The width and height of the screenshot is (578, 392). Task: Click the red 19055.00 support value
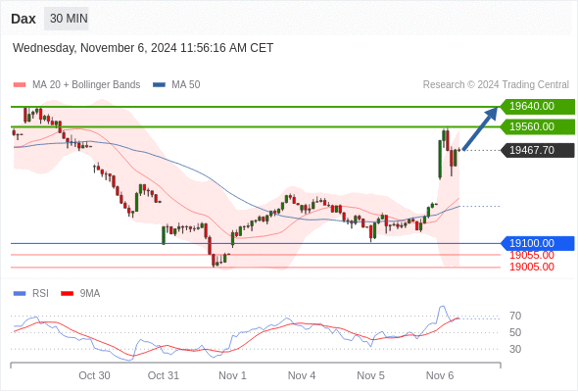click(532, 255)
